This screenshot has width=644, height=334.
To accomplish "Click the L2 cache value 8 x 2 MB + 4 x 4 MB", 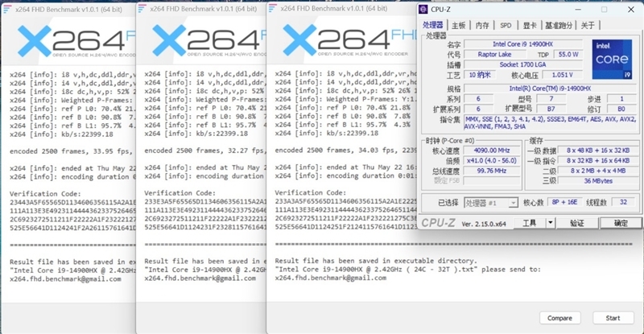I will point(598,171).
